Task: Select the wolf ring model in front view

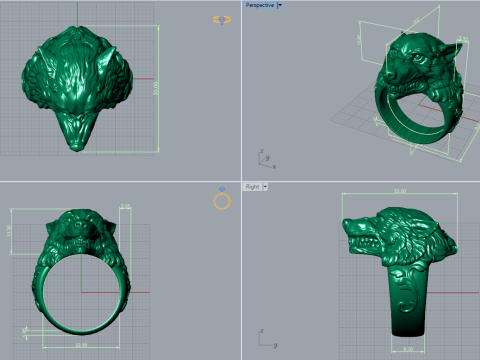Action: 82,272
